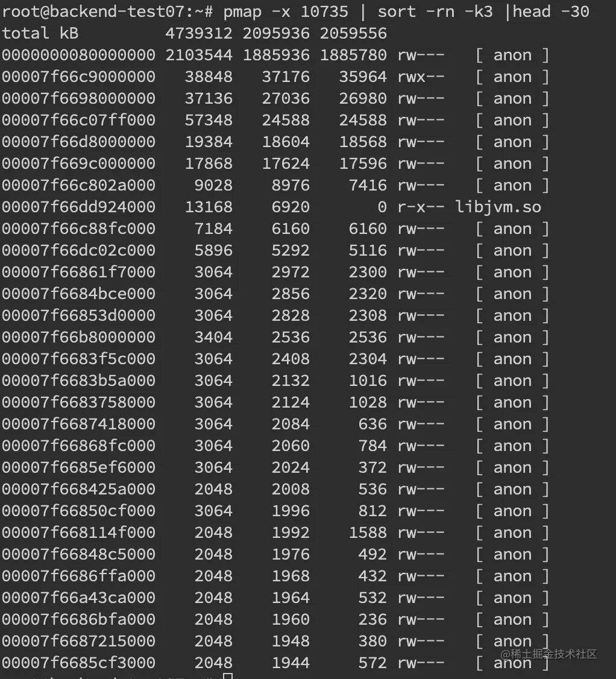Click the total kB summary row

coord(194,33)
